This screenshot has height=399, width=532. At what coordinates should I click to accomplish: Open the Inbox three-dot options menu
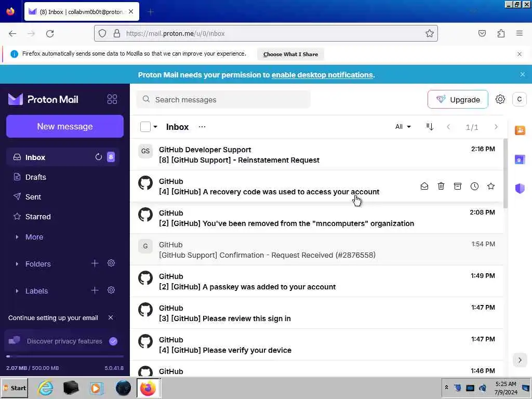tap(202, 127)
